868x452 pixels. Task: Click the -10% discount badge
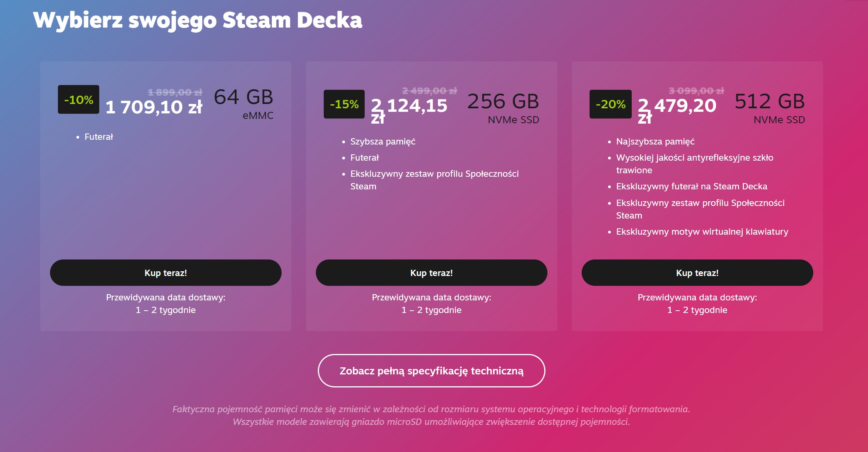78,100
